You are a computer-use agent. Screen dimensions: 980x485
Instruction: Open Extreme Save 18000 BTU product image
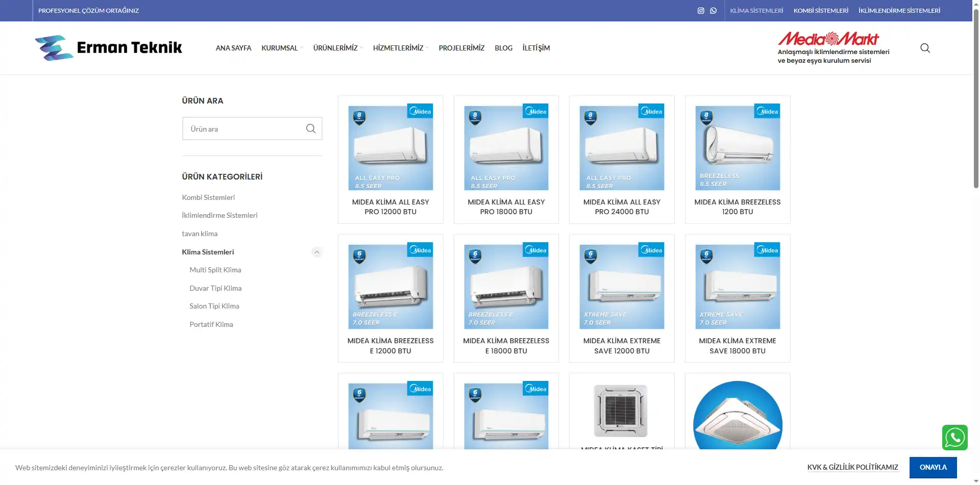pyautogui.click(x=738, y=286)
